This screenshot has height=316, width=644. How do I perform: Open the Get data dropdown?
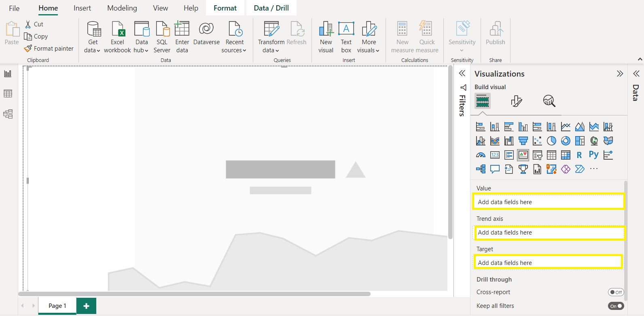pyautogui.click(x=92, y=46)
